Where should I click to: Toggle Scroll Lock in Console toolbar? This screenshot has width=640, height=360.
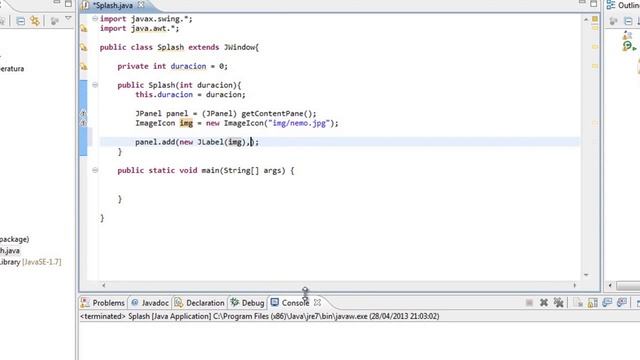[x=592, y=302]
